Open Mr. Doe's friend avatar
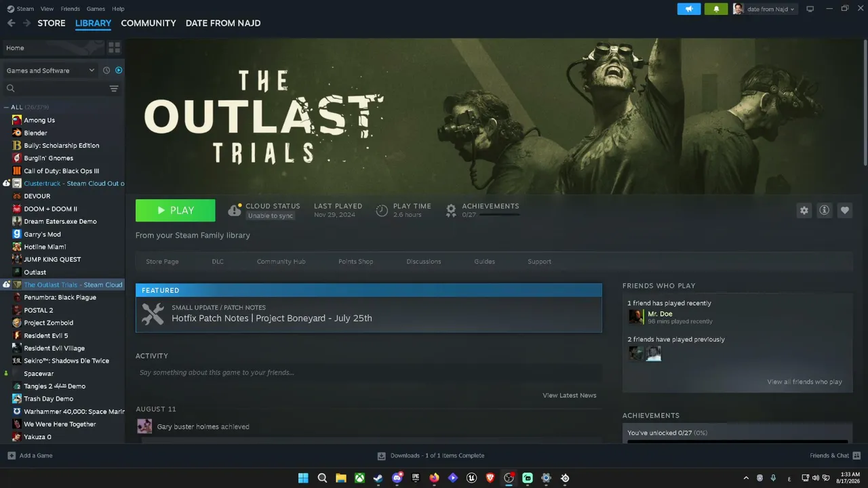This screenshot has width=868, height=488. click(x=635, y=317)
